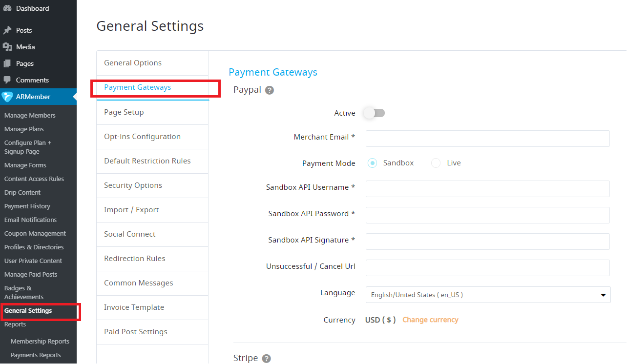The height and width of the screenshot is (364, 627).
Task: Go to General Settings in sidebar
Action: [x=28, y=311]
